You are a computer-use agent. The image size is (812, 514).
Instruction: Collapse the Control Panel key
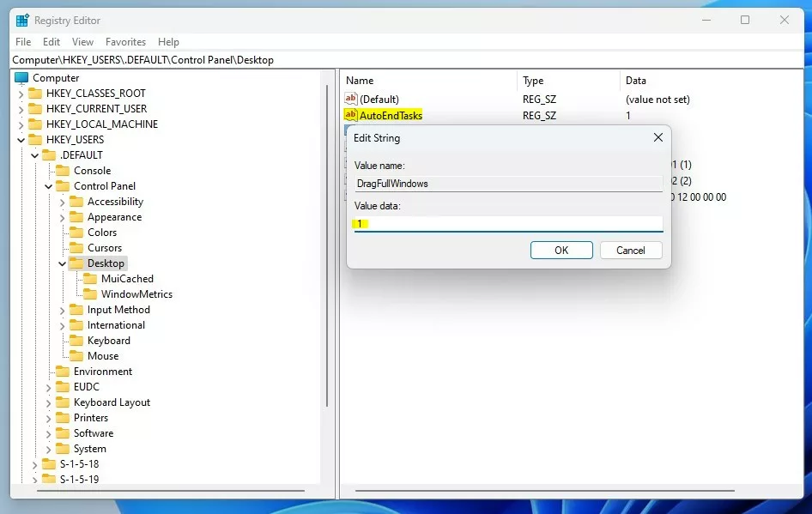tap(48, 186)
